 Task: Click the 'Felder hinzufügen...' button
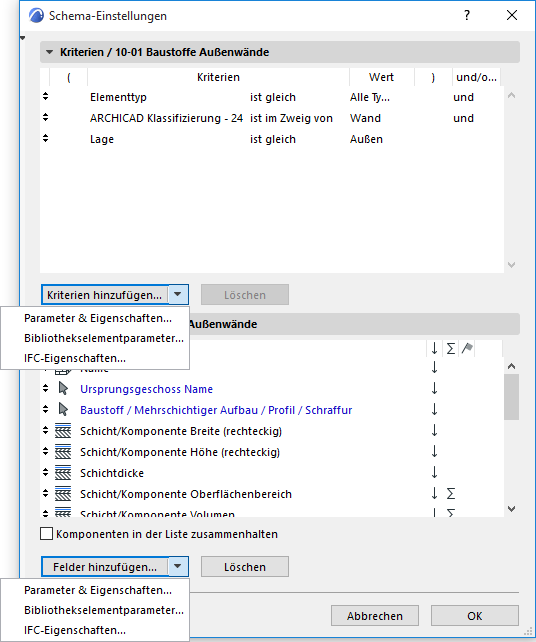(x=104, y=567)
